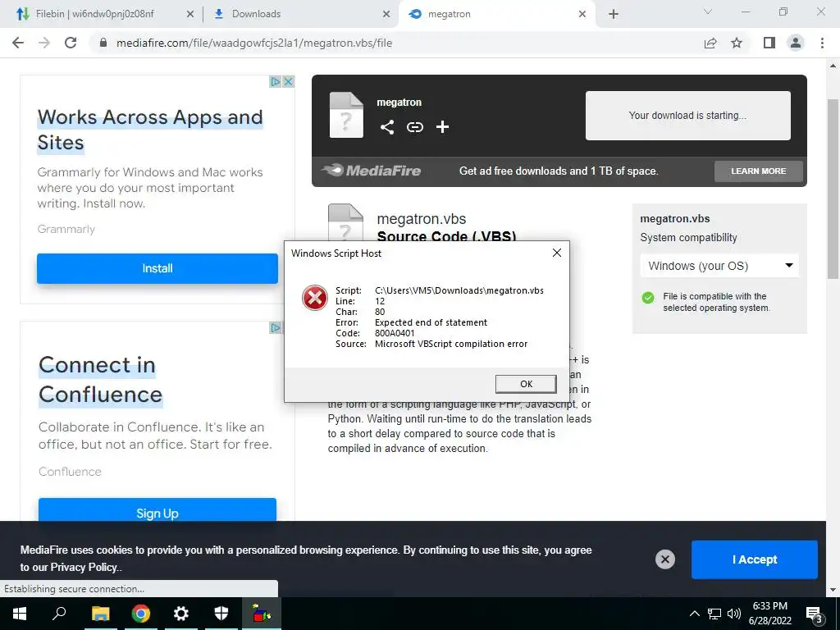
Task: Open a new browser tab
Action: pyautogui.click(x=614, y=14)
